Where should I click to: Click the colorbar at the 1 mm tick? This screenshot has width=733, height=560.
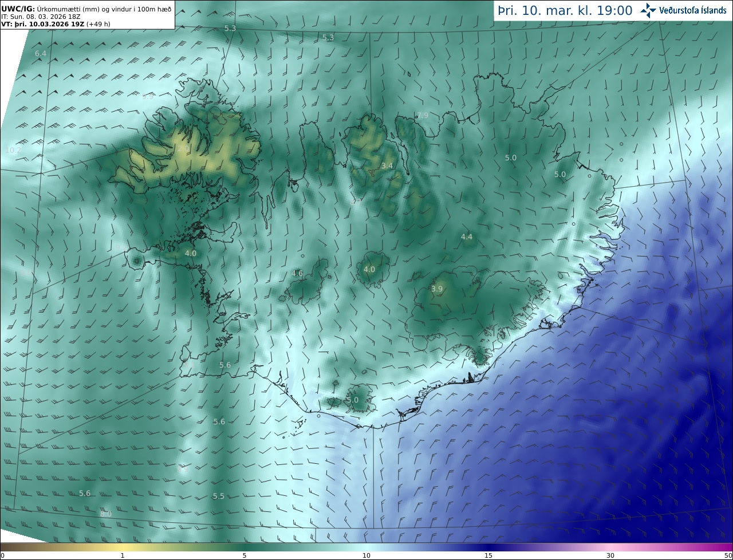[123, 547]
